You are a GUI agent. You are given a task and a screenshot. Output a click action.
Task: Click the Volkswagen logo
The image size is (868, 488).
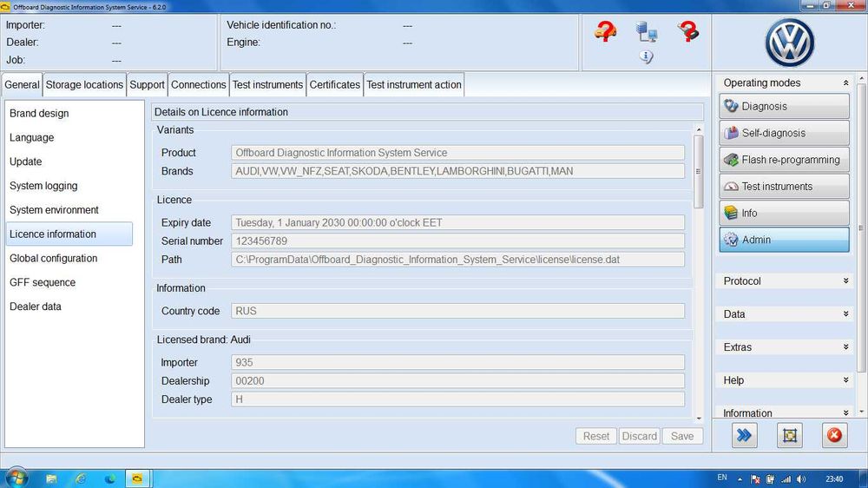[x=789, y=43]
